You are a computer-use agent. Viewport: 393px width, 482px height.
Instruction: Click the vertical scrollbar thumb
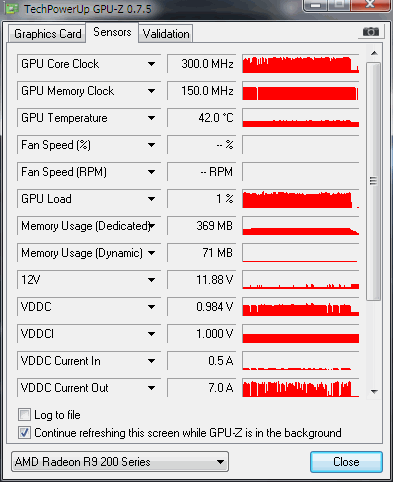pos(373,181)
